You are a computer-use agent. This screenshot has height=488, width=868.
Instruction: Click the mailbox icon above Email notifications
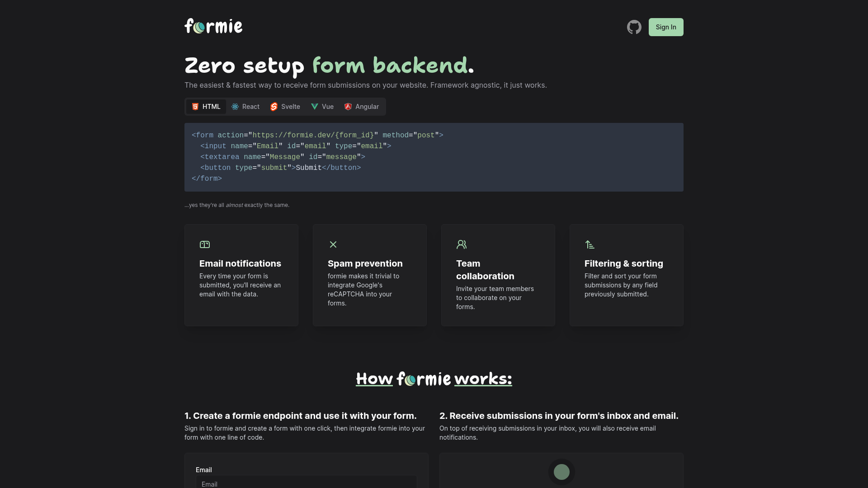click(x=205, y=244)
